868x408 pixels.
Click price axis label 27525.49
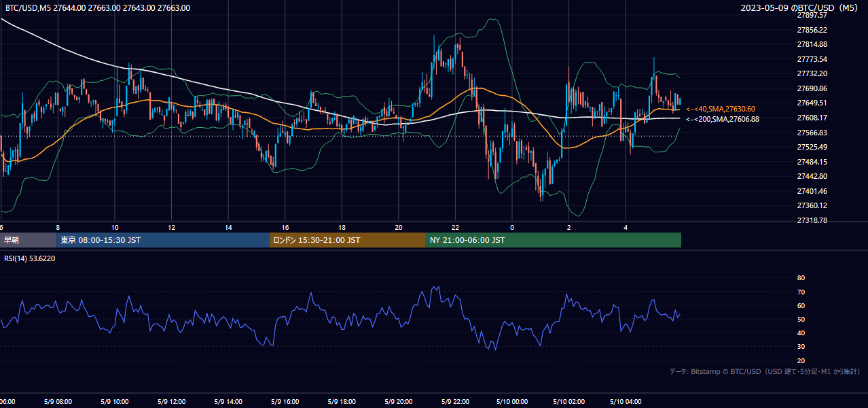click(812, 147)
